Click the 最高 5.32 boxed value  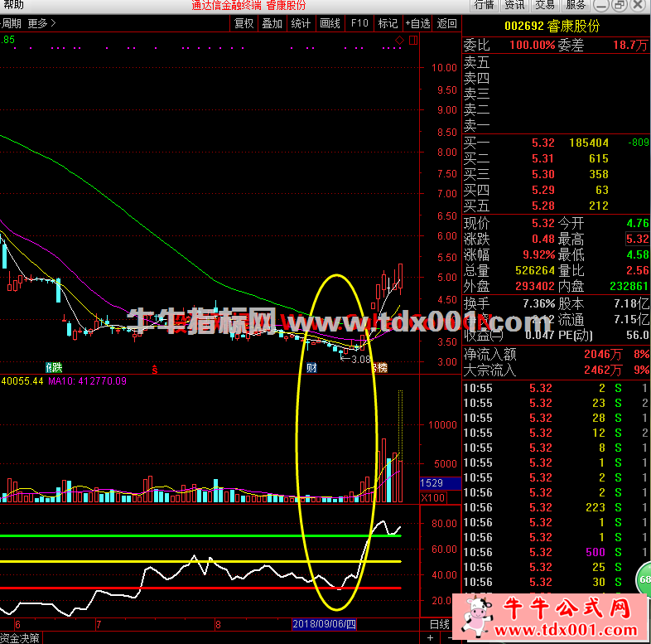point(638,239)
